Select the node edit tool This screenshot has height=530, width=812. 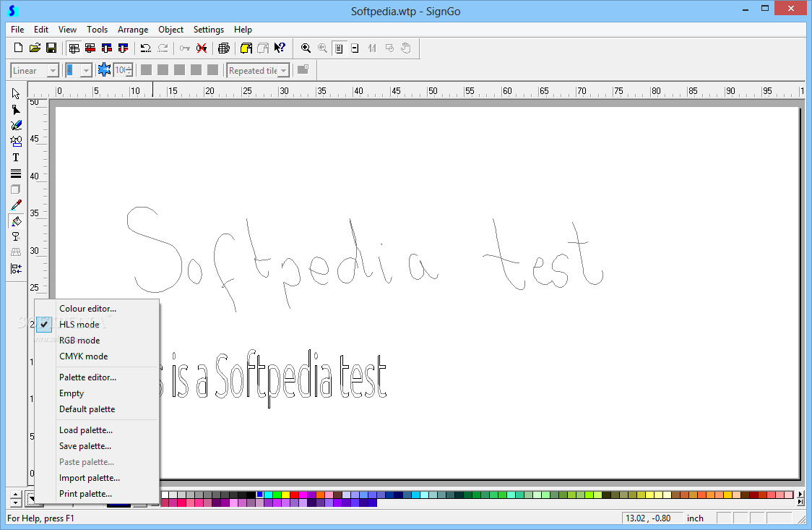tap(16, 109)
